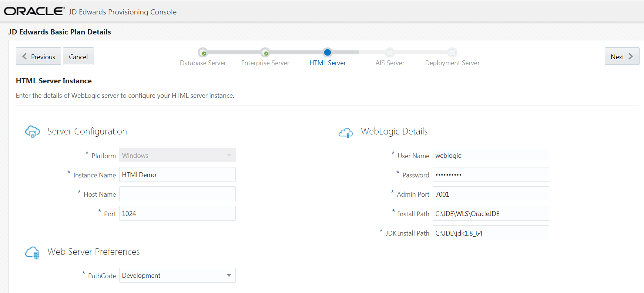The width and height of the screenshot is (644, 293).
Task: Click the Server Configuration cloud icon
Action: 33,131
